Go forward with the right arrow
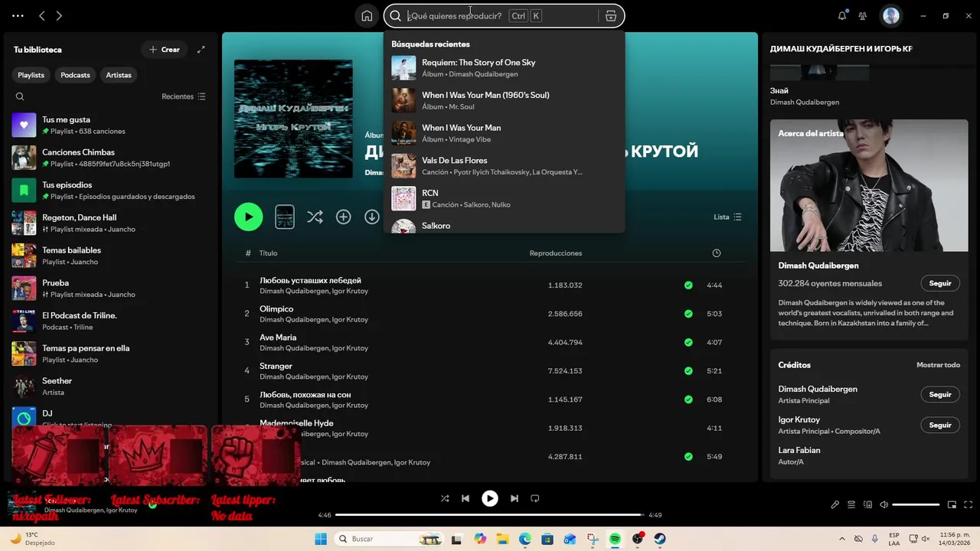Screen dimensions: 980x551 (59, 15)
